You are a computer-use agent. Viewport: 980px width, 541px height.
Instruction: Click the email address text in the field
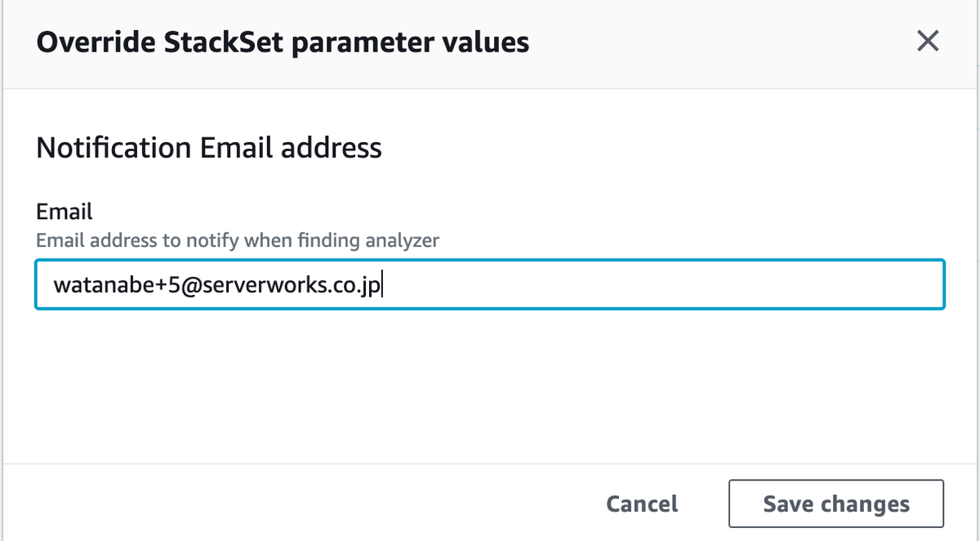(x=217, y=285)
